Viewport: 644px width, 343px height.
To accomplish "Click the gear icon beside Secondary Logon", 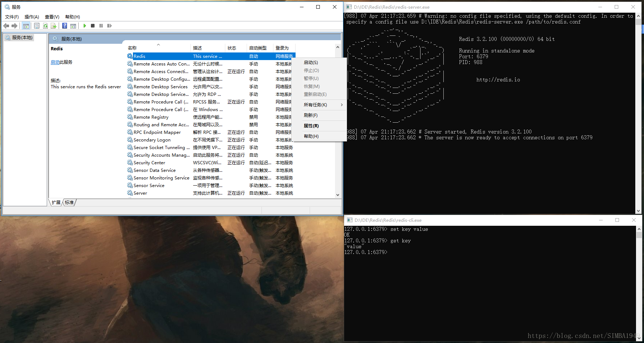I will (130, 140).
